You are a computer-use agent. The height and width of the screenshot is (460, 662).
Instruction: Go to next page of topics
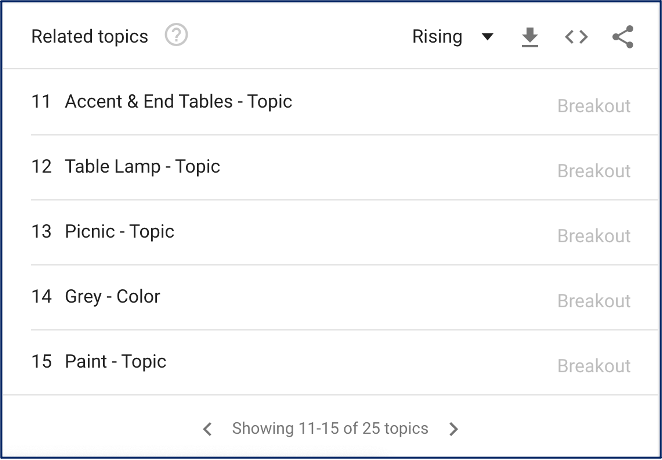point(453,429)
